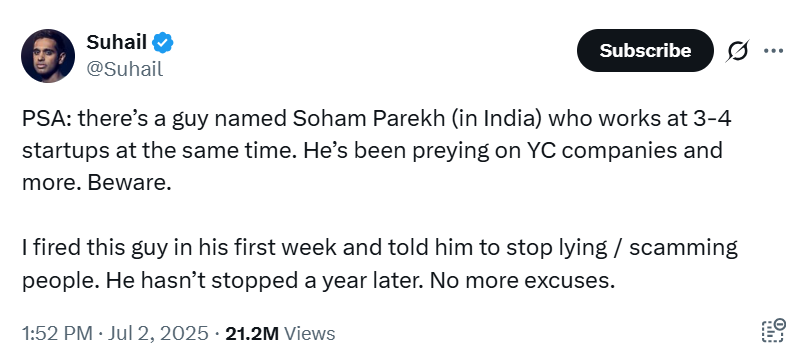
Task: Click the name Soham Parekh in the post
Action: pos(369,118)
